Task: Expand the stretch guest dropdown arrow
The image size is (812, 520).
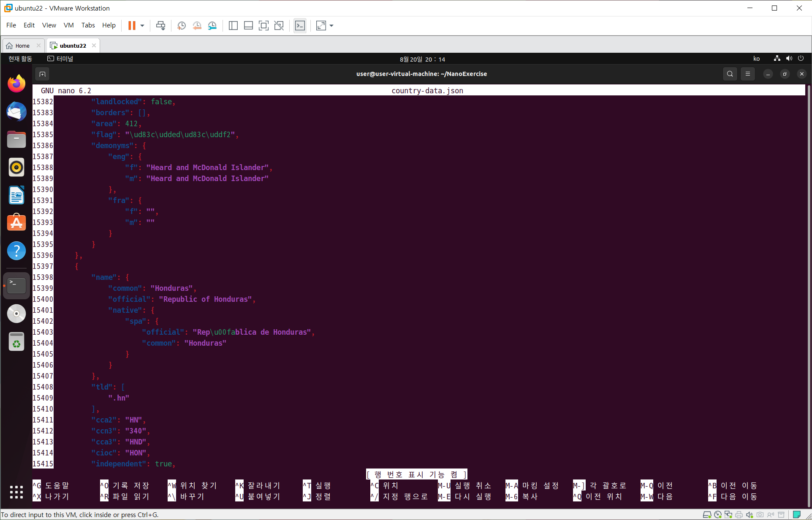Action: [331, 26]
